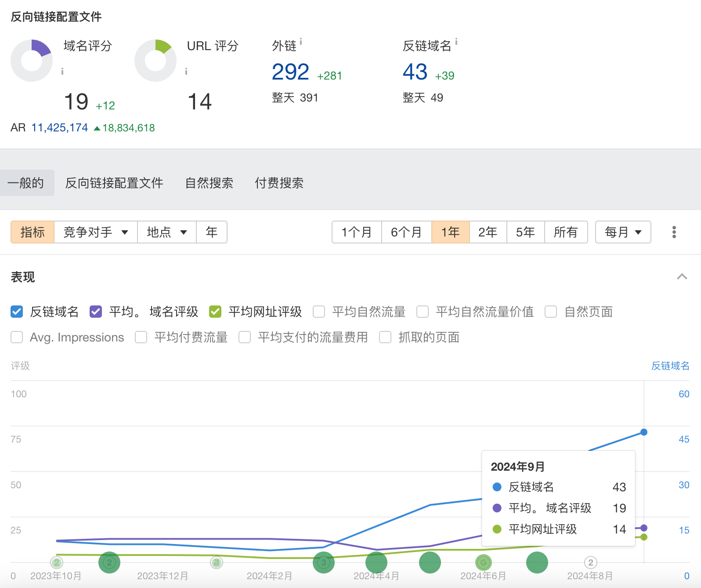Click the 反链域名 right axis label
The height and width of the screenshot is (588, 701).
(x=670, y=366)
